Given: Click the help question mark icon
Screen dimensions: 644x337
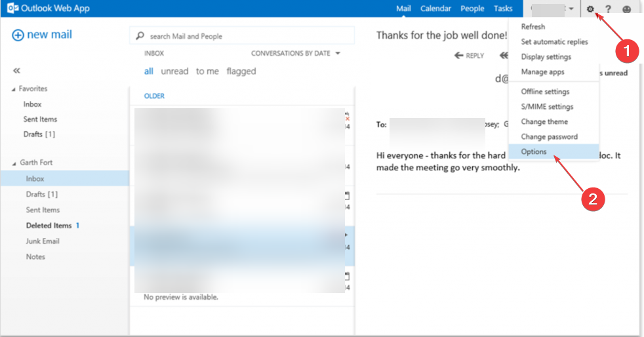Looking at the screenshot, I should [609, 9].
